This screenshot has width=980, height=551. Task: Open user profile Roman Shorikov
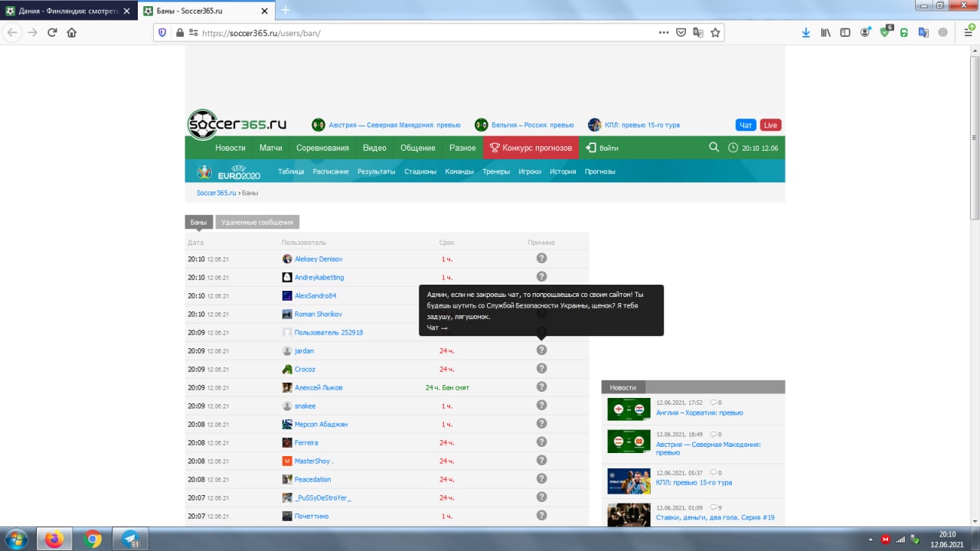[x=318, y=314]
